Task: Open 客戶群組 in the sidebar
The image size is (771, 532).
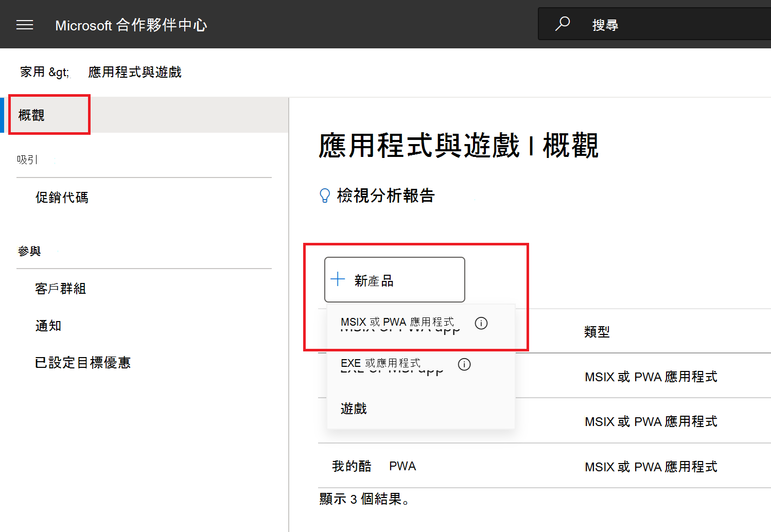Action: [60, 289]
